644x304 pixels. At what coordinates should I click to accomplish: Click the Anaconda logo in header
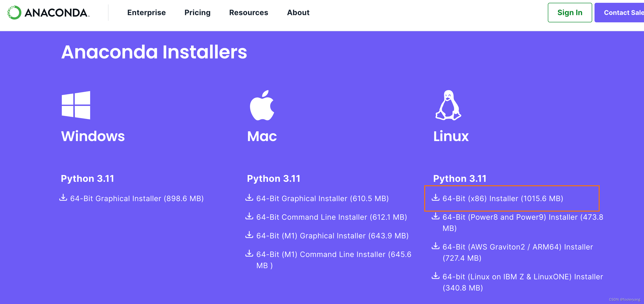tap(49, 13)
